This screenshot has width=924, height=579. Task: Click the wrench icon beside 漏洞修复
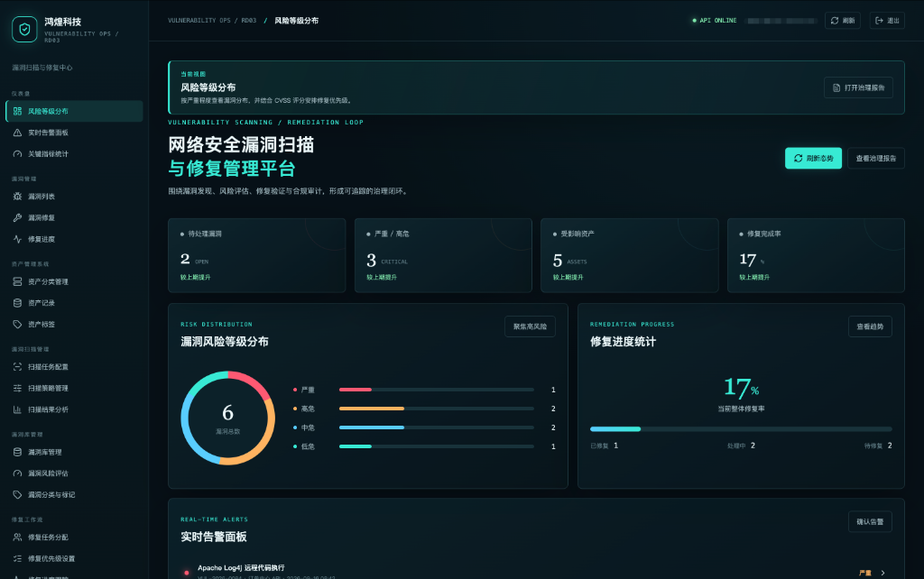pyautogui.click(x=18, y=217)
